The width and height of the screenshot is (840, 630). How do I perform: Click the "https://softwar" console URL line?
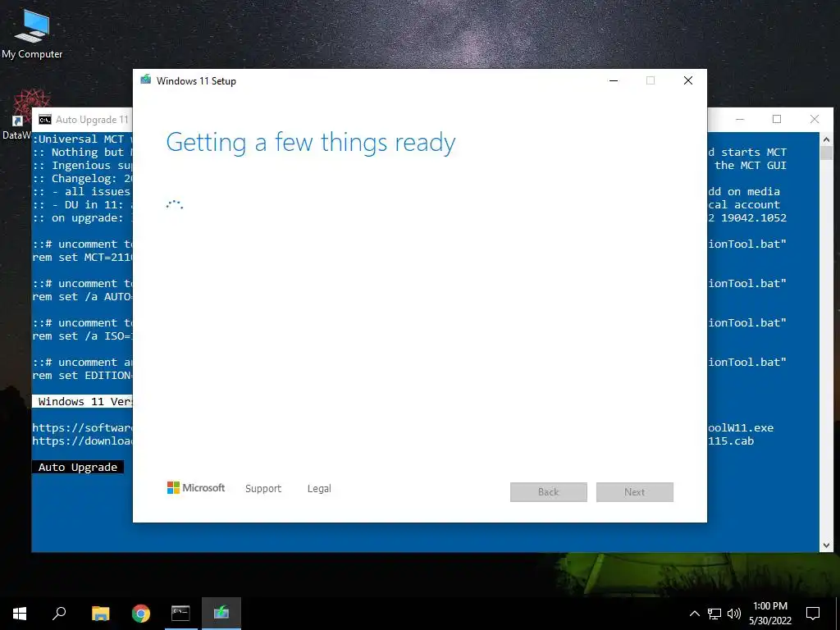coord(83,427)
